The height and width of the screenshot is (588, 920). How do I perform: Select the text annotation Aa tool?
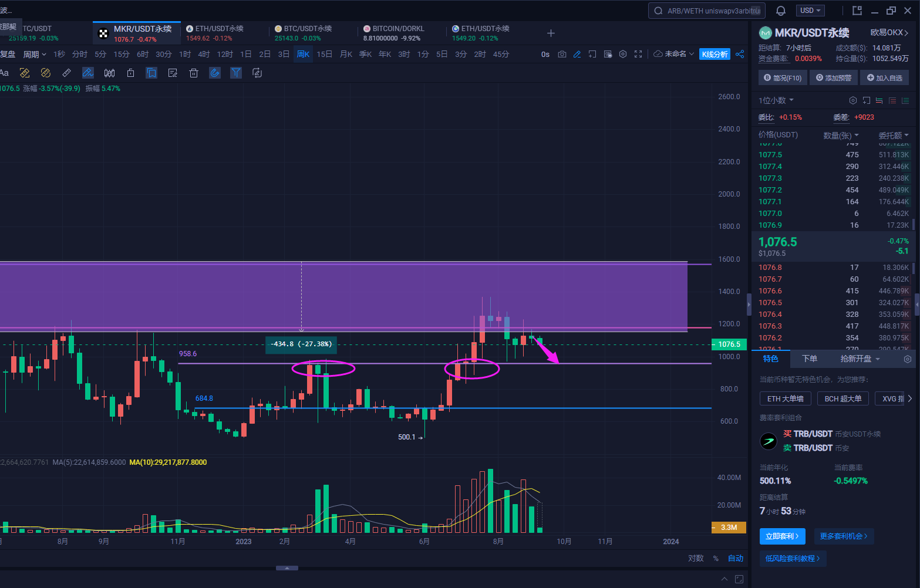pos(4,73)
